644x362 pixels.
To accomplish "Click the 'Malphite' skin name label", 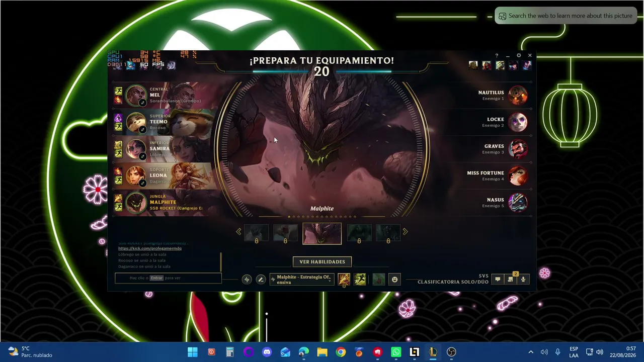I will [322, 209].
